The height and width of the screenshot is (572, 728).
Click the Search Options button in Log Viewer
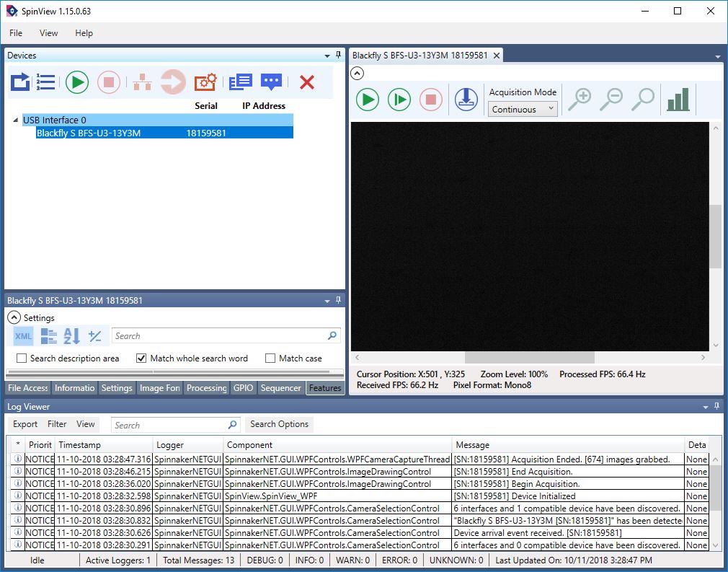click(279, 424)
